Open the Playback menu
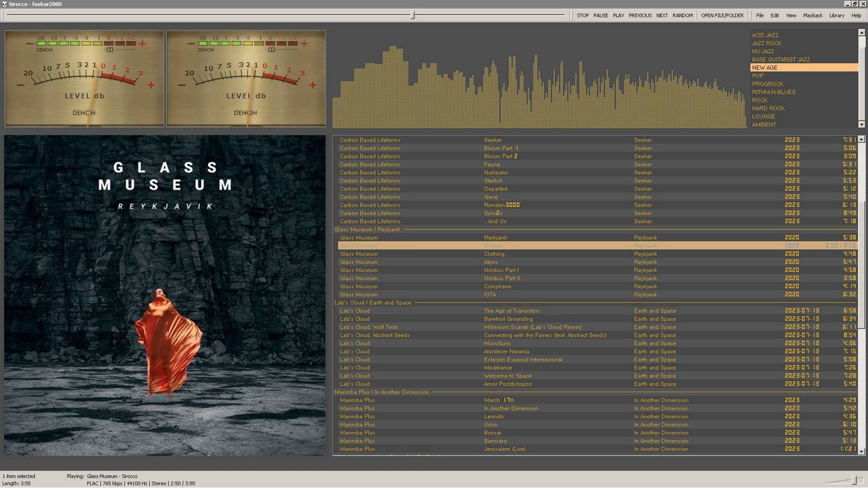The height and width of the screenshot is (488, 868). [x=813, y=16]
